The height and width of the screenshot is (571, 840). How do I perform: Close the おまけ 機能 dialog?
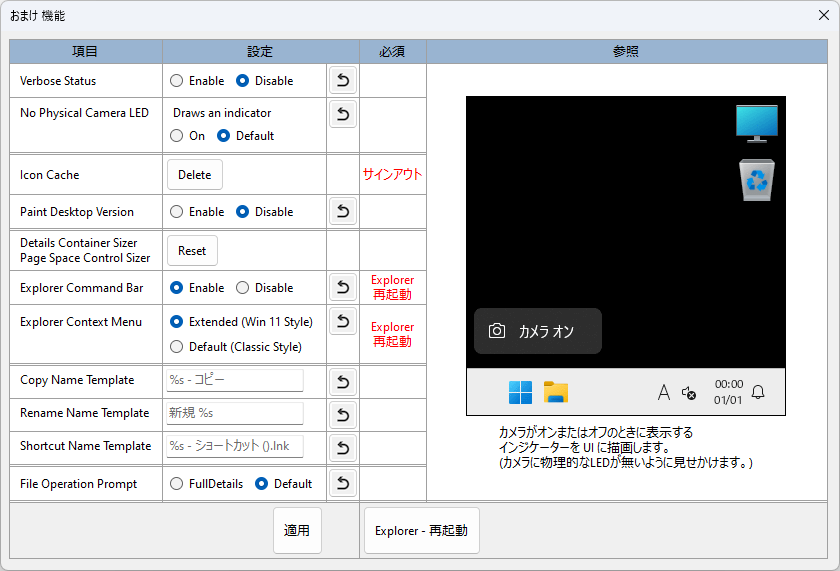[824, 15]
